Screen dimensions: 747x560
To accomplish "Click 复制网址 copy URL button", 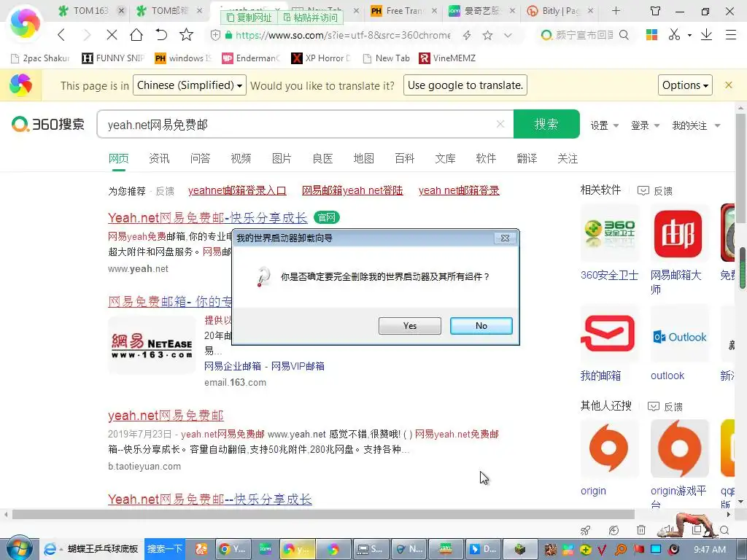I will coord(249,17).
